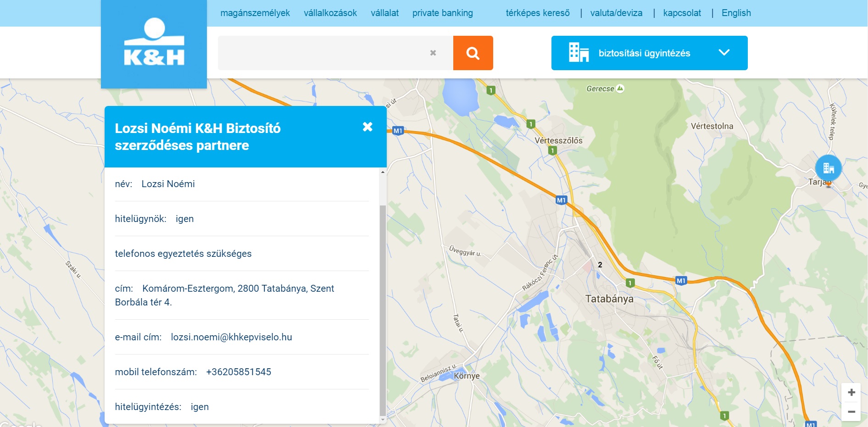
Task: Click the building icon in the biztosítási dropdown
Action: pyautogui.click(x=579, y=53)
